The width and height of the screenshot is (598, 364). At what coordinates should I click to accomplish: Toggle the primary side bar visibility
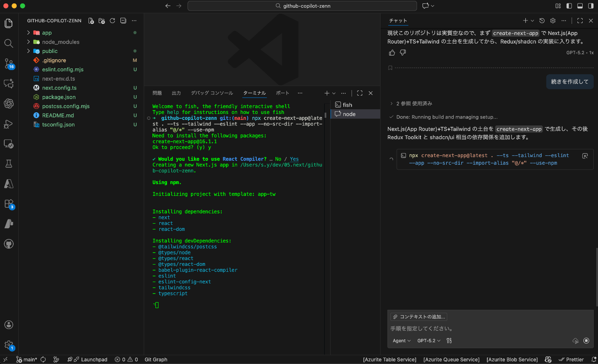tap(569, 6)
